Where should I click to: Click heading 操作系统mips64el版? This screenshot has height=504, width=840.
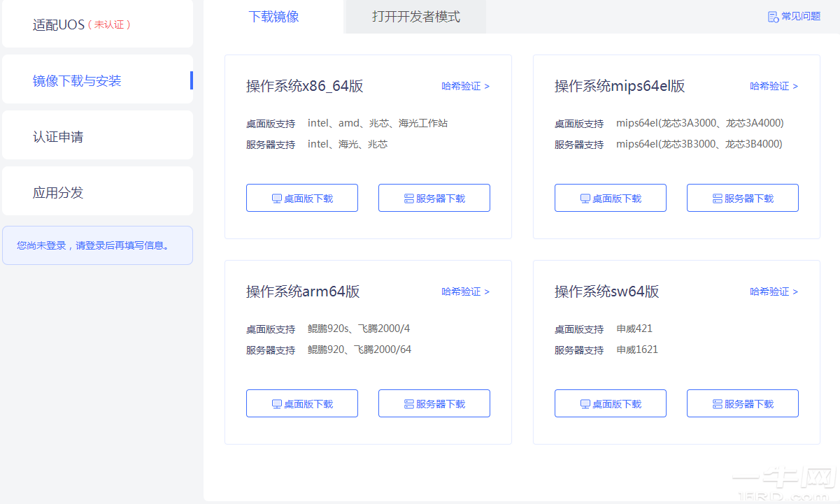(x=620, y=86)
